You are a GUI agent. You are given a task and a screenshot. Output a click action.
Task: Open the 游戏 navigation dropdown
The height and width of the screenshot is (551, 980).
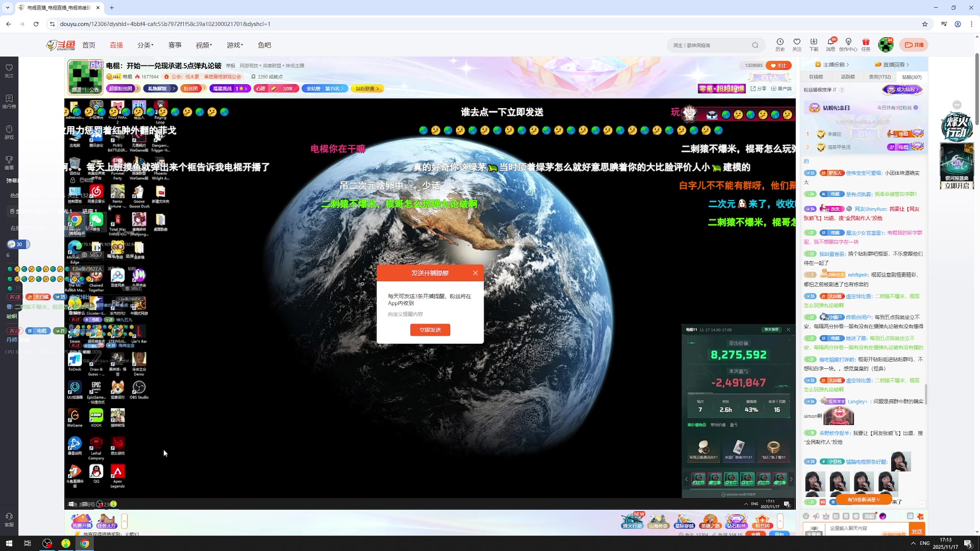pyautogui.click(x=235, y=45)
